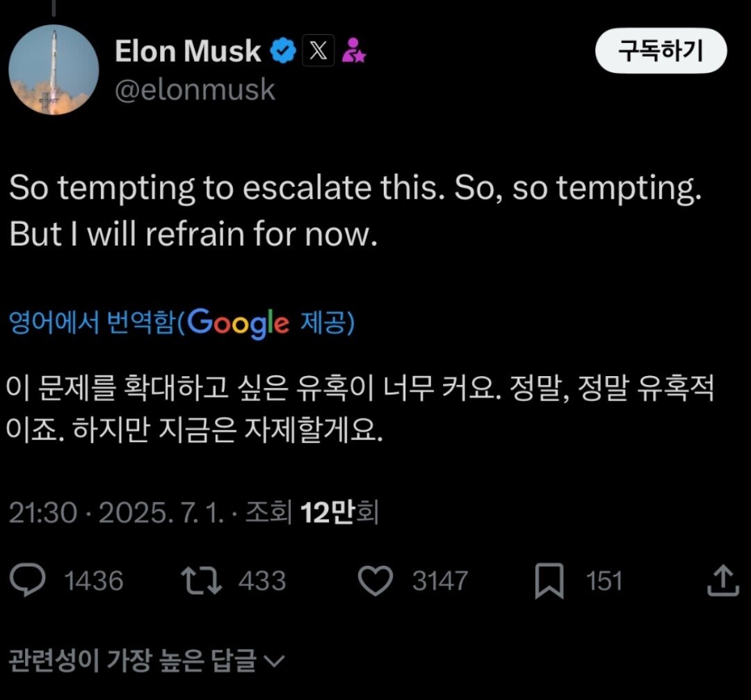Select the original English tweet text

pos(355,211)
